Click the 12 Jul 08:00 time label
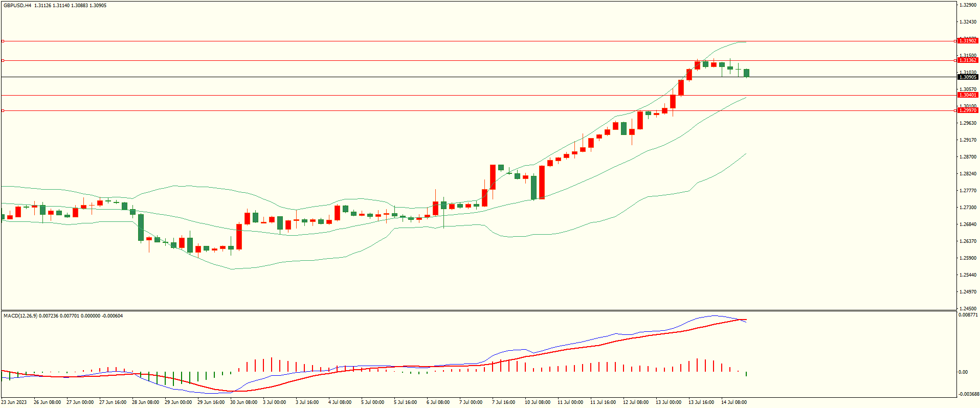 coord(636,402)
